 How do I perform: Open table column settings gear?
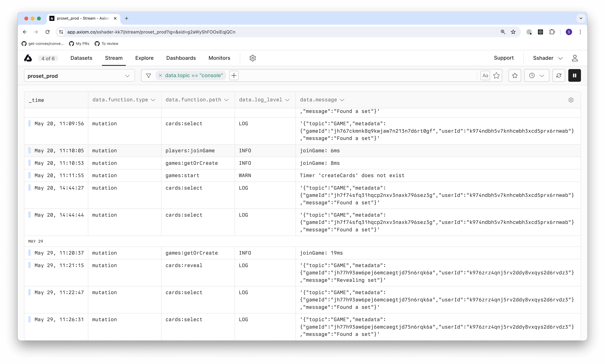(x=571, y=100)
